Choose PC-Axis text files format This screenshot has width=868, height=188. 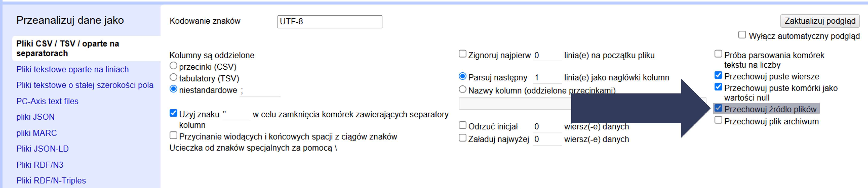pyautogui.click(x=47, y=101)
